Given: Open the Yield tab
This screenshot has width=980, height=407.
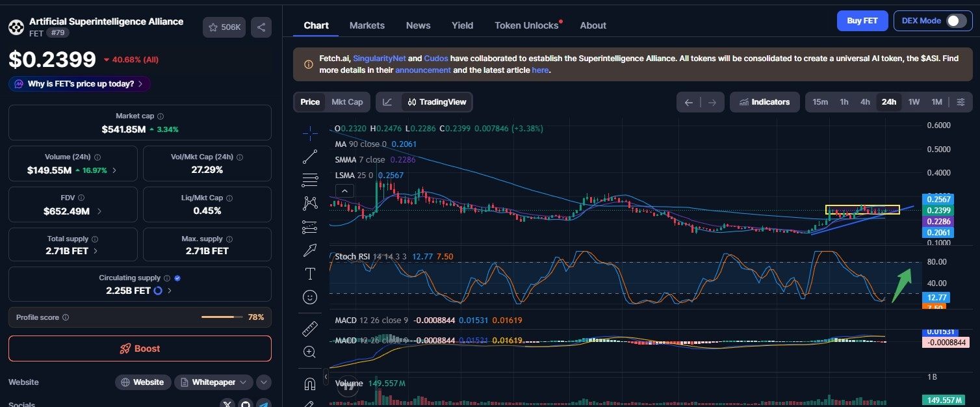Looking at the screenshot, I should click(462, 25).
